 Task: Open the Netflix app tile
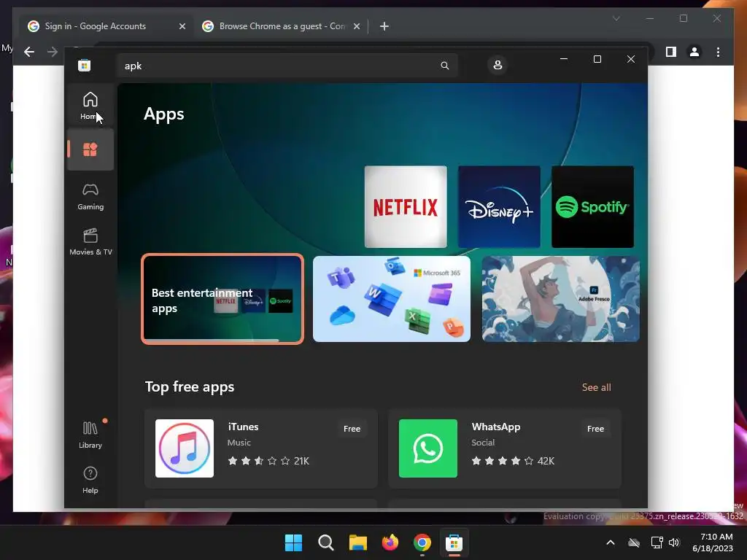(x=406, y=206)
